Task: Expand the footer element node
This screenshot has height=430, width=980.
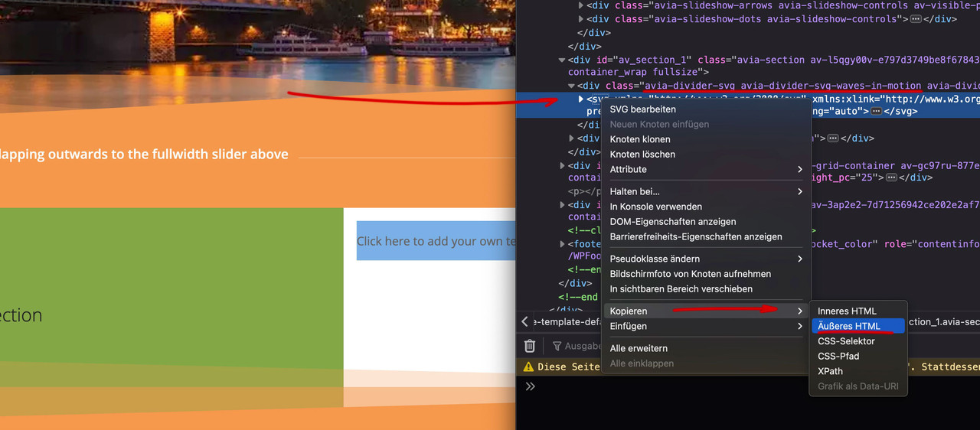Action: click(x=562, y=244)
